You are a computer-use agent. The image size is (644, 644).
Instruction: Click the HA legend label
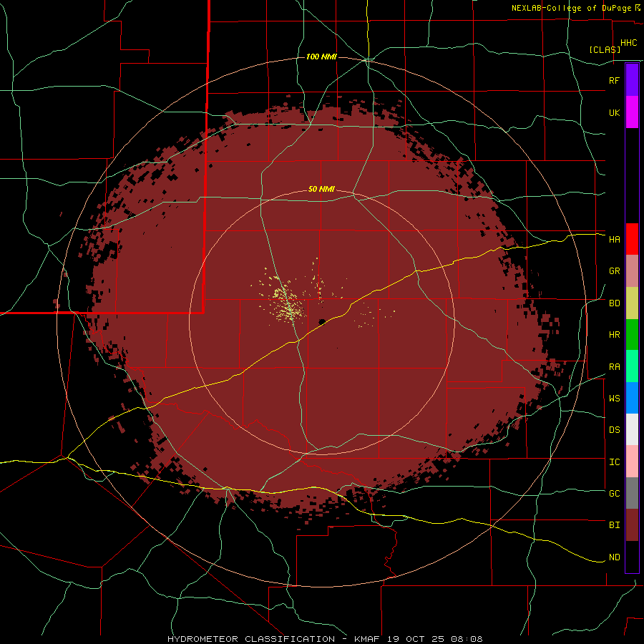[x=614, y=239]
